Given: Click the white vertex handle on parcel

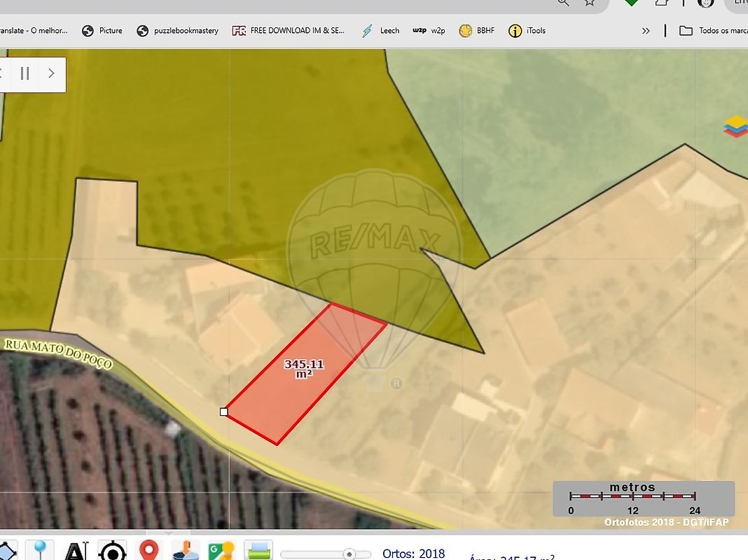Looking at the screenshot, I should pos(223,412).
